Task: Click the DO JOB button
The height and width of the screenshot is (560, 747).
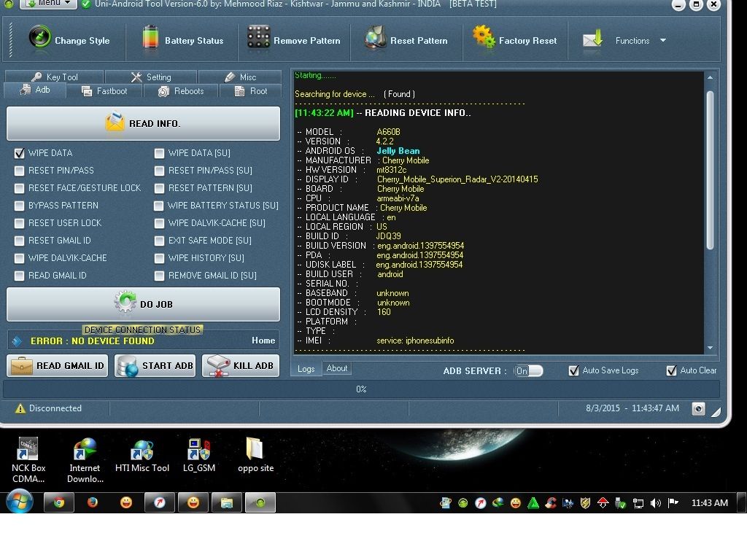Action: click(x=144, y=304)
